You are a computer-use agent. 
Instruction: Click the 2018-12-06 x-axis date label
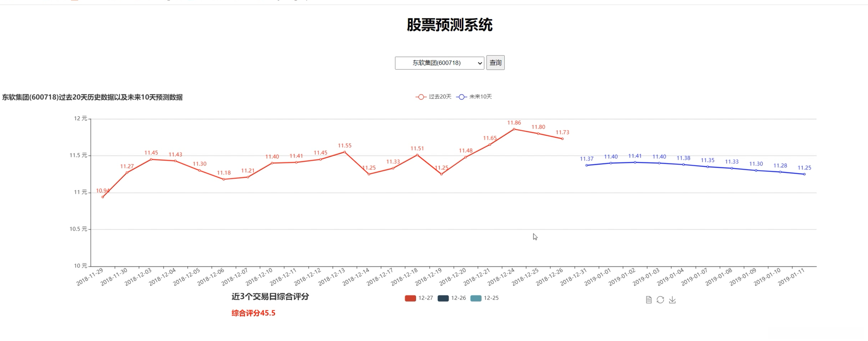click(211, 277)
